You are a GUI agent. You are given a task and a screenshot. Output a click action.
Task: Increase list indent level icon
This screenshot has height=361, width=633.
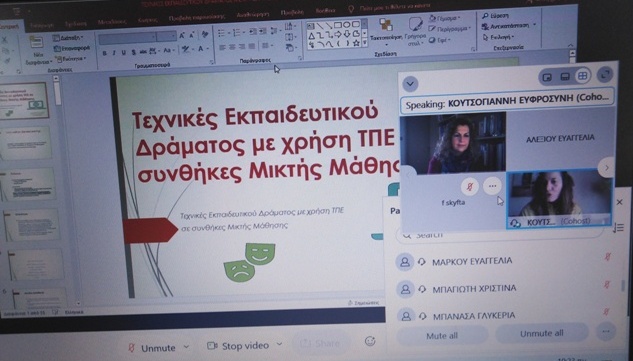262,31
